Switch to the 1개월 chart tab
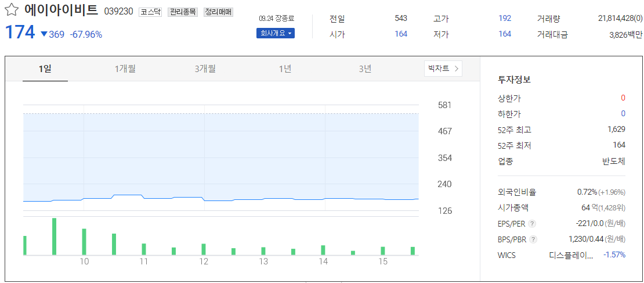The image size is (644, 283). [x=125, y=69]
